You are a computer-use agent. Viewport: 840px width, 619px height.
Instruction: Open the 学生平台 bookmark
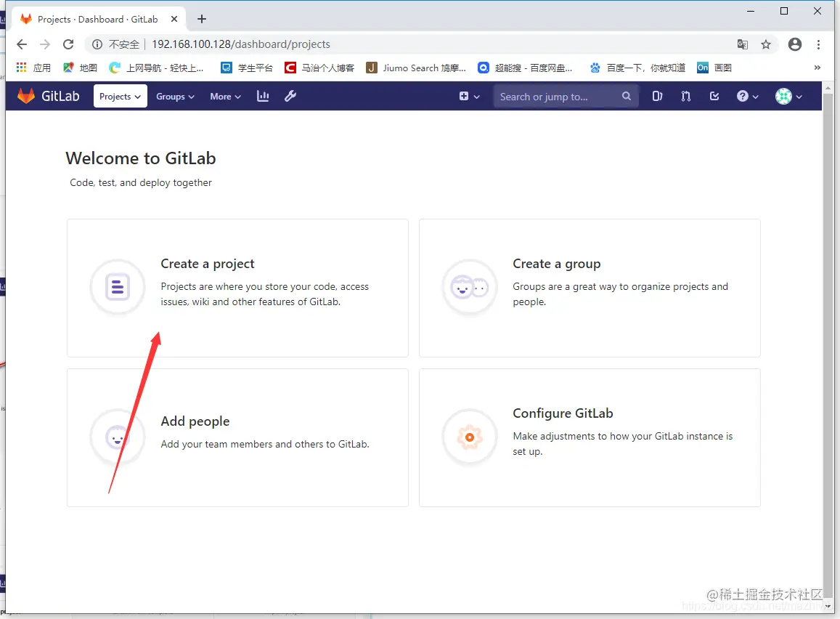click(x=247, y=68)
